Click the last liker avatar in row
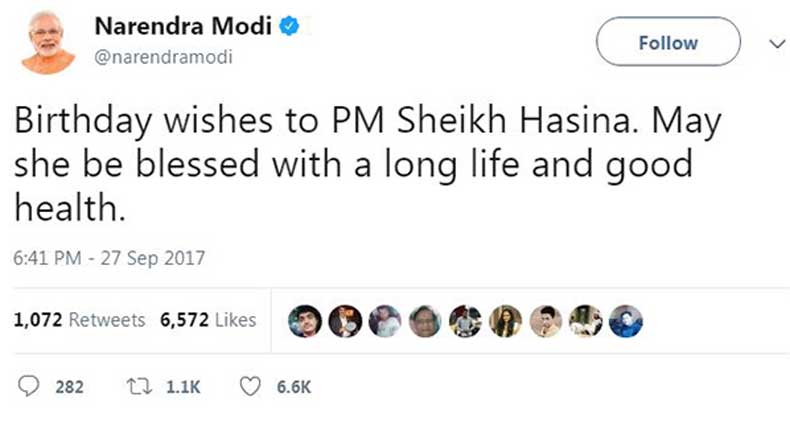This screenshot has height=425, width=790. click(x=625, y=320)
